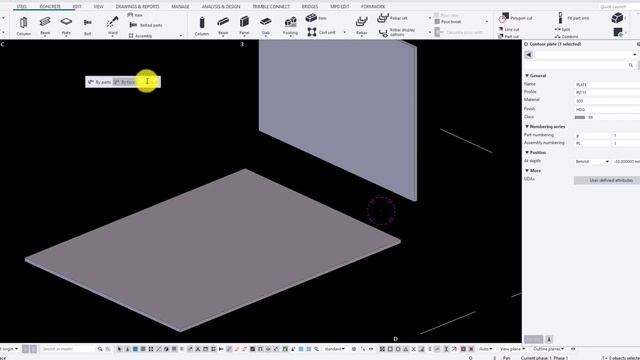Click the By parts option in mini toolbar
Image resolution: width=640 pixels, height=360 pixels.
tap(100, 82)
